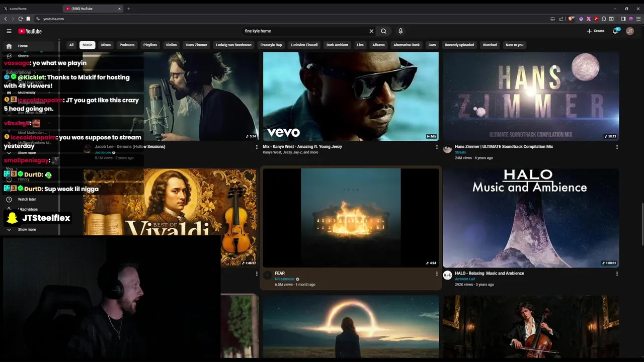Image resolution: width=644 pixels, height=362 pixels.
Task: Click the magnifying glass search button
Action: (383, 31)
